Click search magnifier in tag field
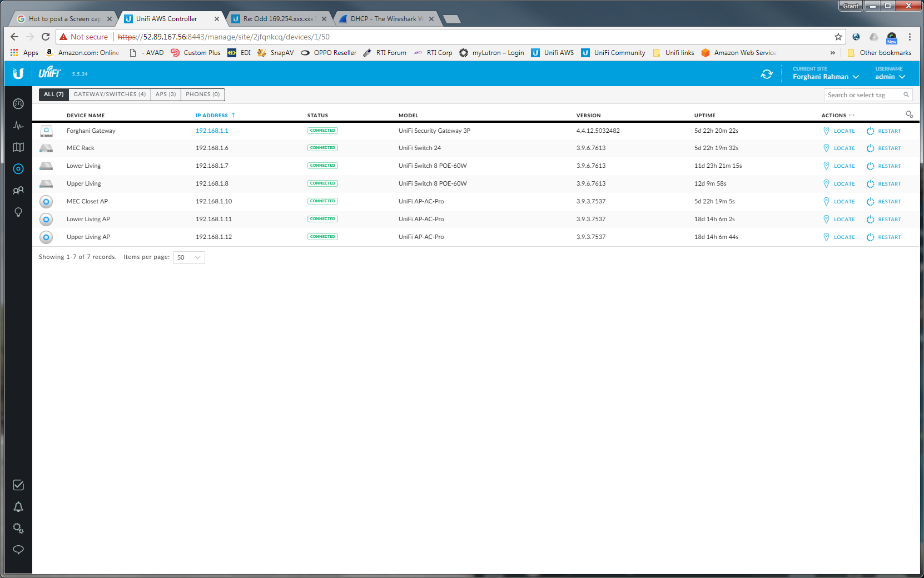 point(906,95)
